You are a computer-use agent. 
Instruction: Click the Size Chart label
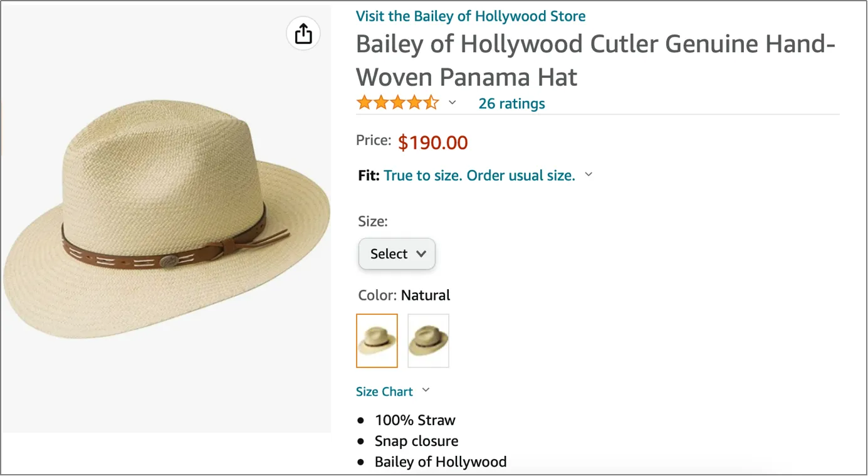point(384,390)
